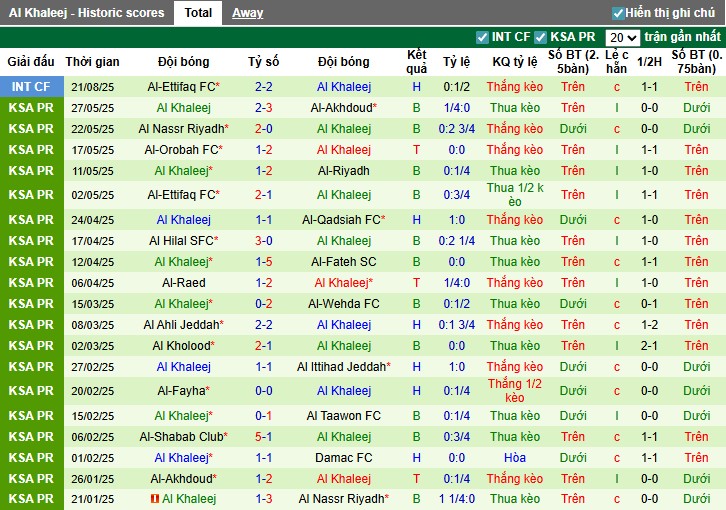Image resolution: width=726 pixels, height=510 pixels.
Task: Open the Al-Ettifaq FC link on 21/08/25 row
Action: coord(181,87)
